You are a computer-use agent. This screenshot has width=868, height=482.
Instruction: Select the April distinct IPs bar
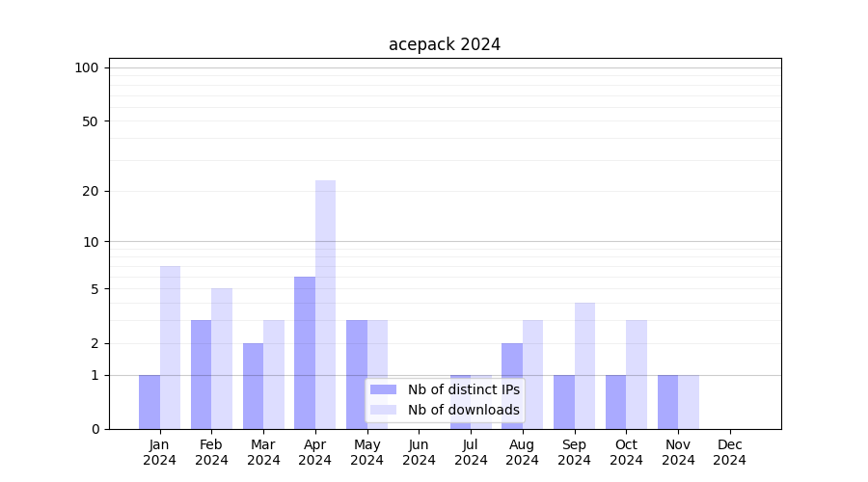tap(305, 352)
